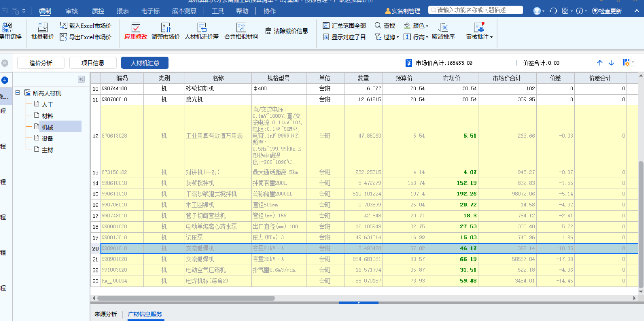Select the 主材 tree item
The height and width of the screenshot is (321, 644).
[47, 150]
